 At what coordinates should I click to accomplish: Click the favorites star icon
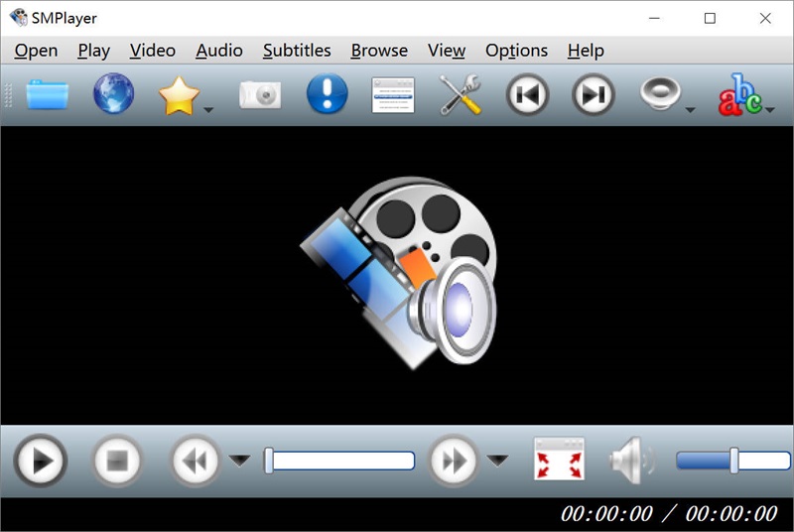coord(178,95)
